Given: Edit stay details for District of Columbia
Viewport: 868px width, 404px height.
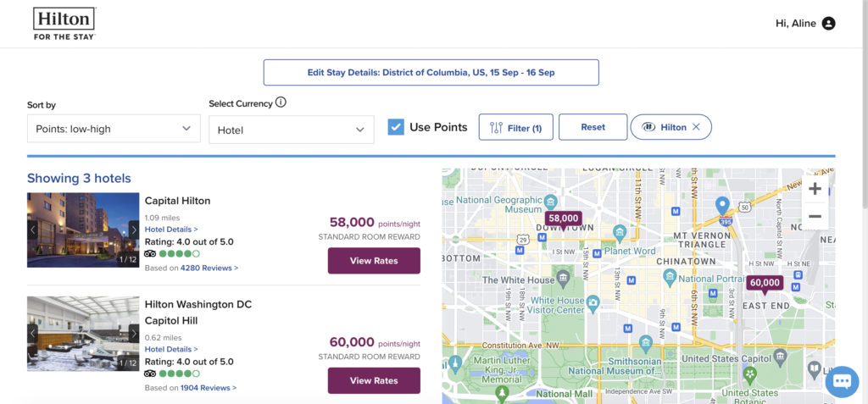Looking at the screenshot, I should click(x=431, y=73).
